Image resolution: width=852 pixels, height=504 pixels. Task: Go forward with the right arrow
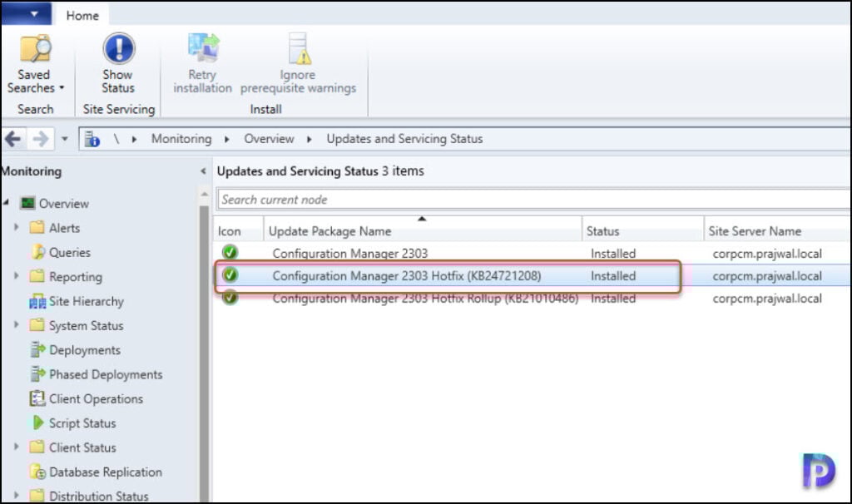41,139
